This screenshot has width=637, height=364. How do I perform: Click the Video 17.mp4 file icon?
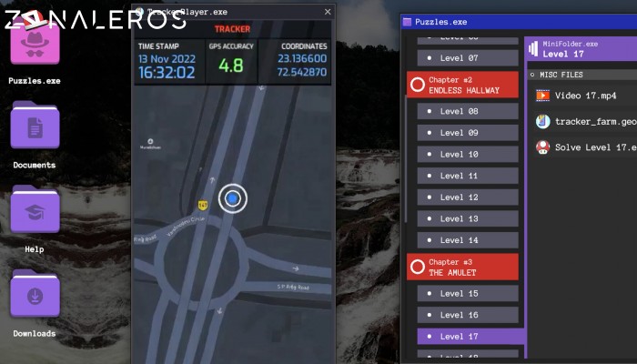pyautogui.click(x=542, y=96)
